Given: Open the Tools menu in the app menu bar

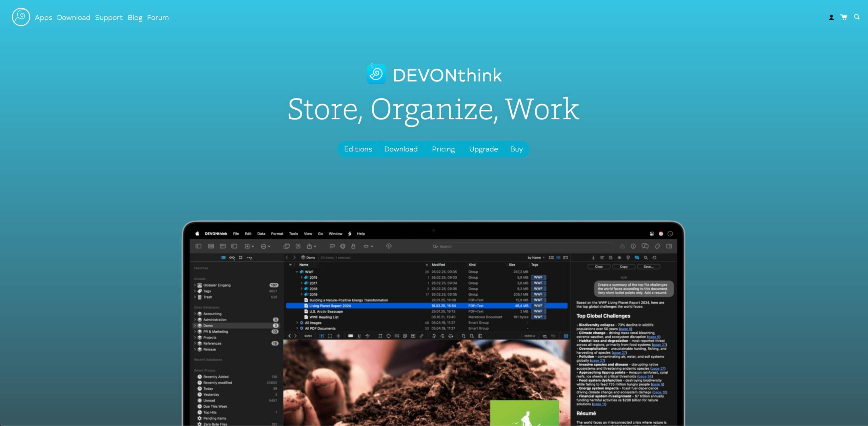Looking at the screenshot, I should point(293,234).
